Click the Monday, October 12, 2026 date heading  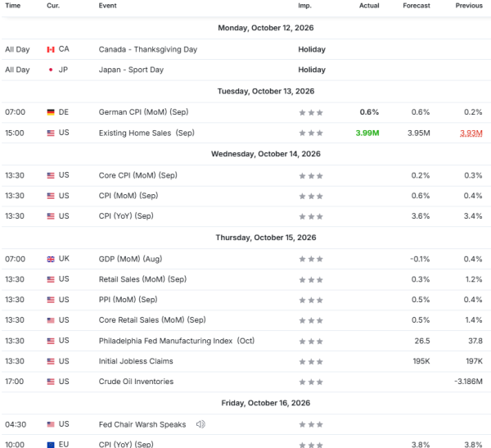click(x=265, y=28)
